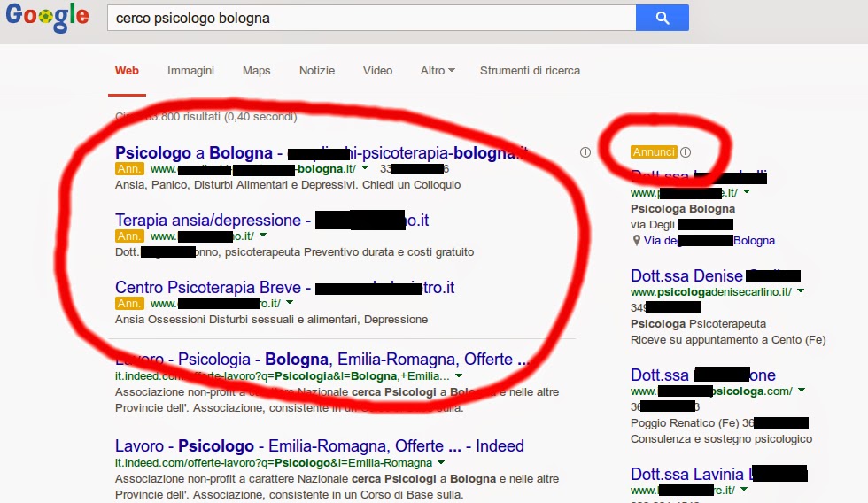Open the Maps tab

[256, 71]
